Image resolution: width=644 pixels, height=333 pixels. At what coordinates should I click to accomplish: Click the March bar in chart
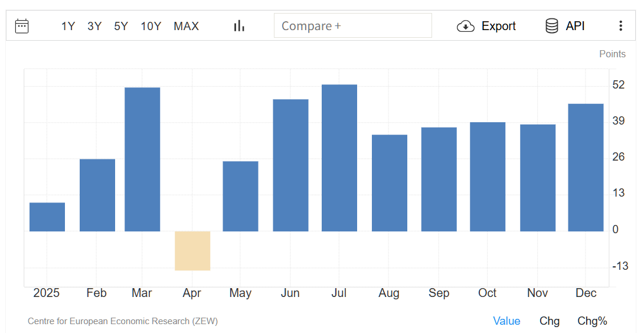142,159
